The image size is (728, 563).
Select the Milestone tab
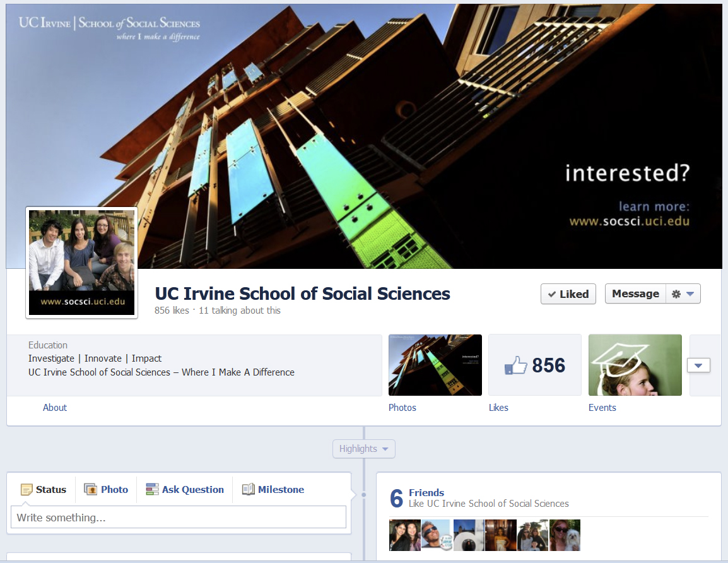tap(273, 490)
